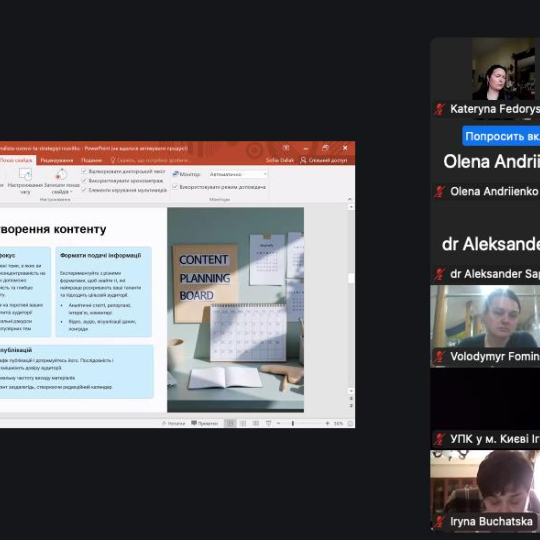Click dr Aleksander participant tile
Viewport: 540px width, 540px height.
pyautogui.click(x=485, y=243)
